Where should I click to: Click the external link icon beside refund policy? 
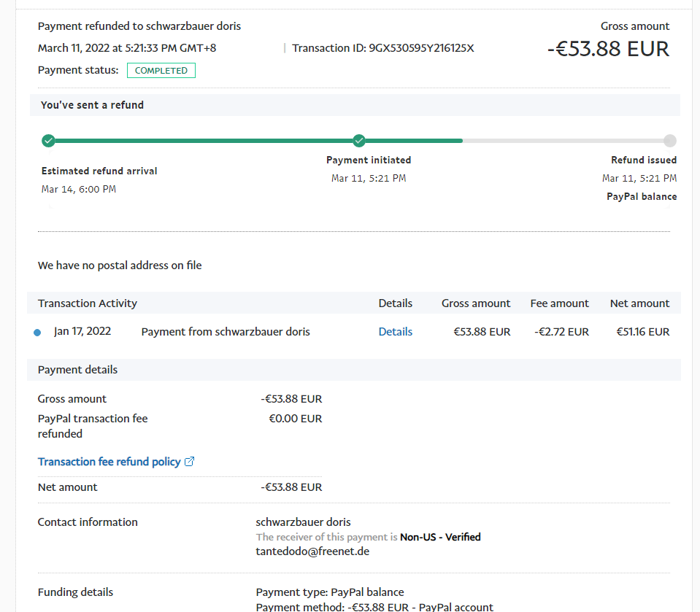(x=190, y=462)
